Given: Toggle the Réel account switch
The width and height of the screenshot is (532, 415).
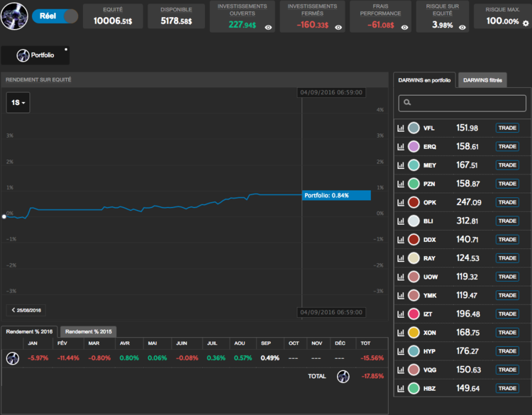Looking at the screenshot, I should click(55, 16).
